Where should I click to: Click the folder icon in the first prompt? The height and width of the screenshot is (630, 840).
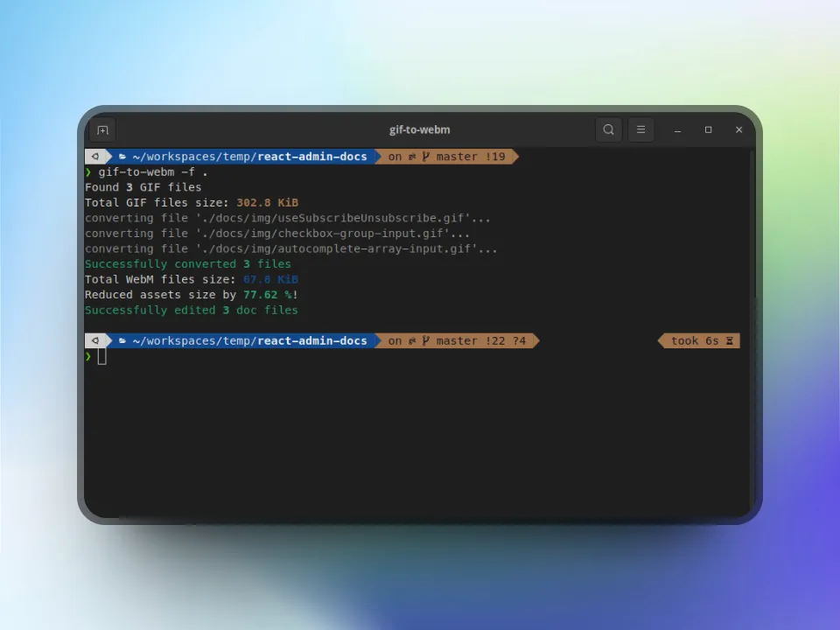click(x=122, y=157)
